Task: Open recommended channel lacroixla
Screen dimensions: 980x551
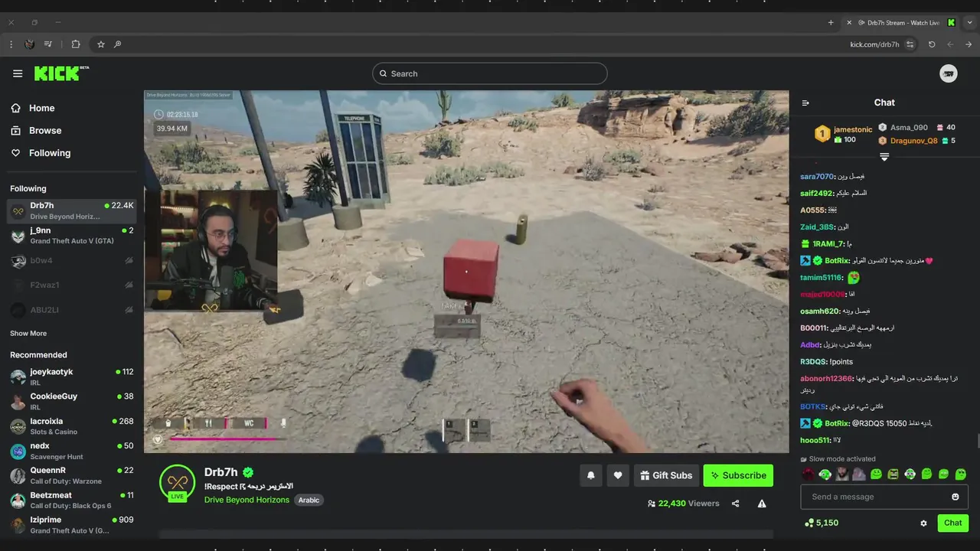Action: coord(72,426)
